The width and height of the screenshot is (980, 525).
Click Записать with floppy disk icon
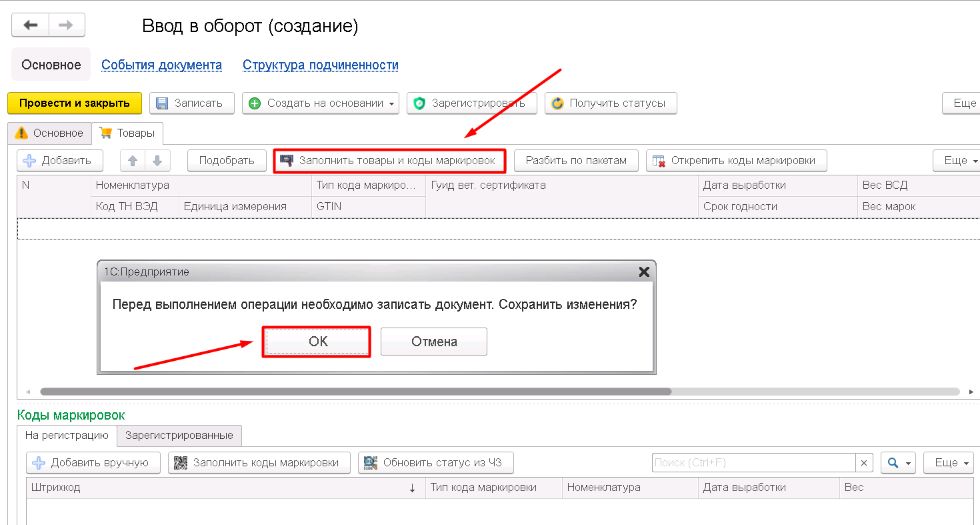pos(191,103)
